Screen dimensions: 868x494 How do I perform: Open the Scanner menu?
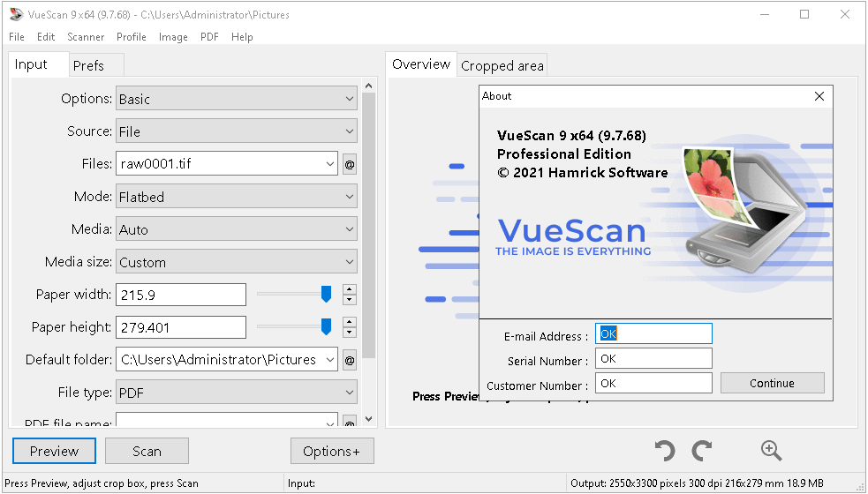[86, 37]
